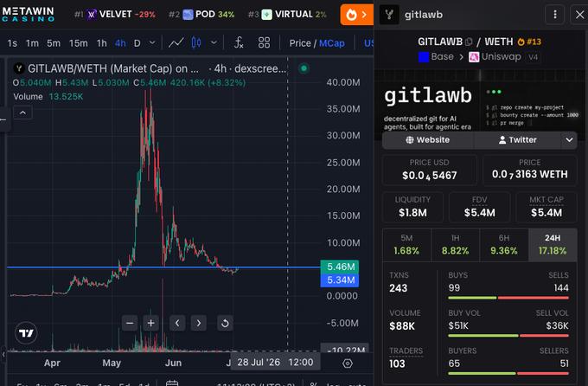The image size is (588, 386).
Task: Select the 5m timeframe
Action: (54, 43)
